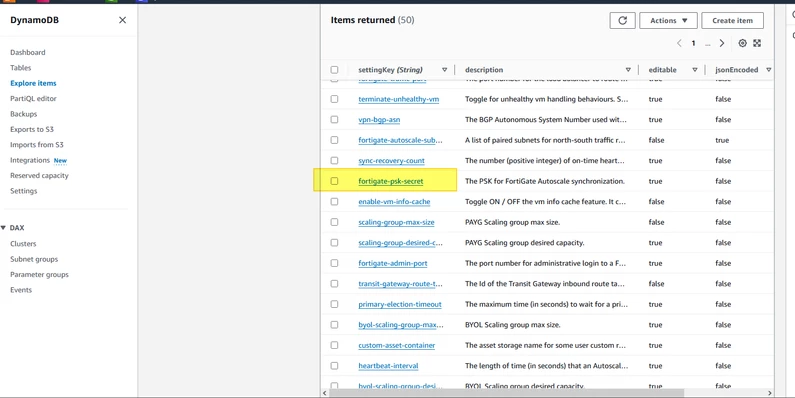Viewport: 795px width, 398px height.
Task: Check the fortigate-psk-secret row
Action: point(334,181)
